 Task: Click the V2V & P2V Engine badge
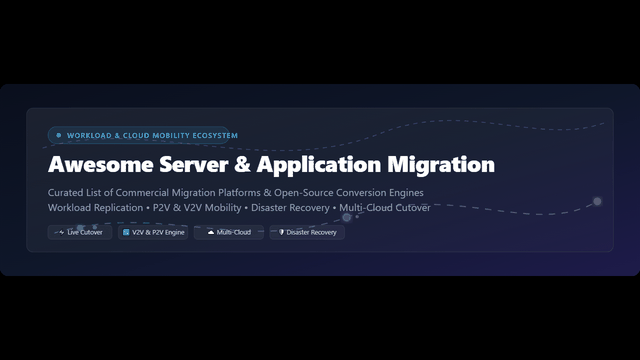[x=153, y=232]
